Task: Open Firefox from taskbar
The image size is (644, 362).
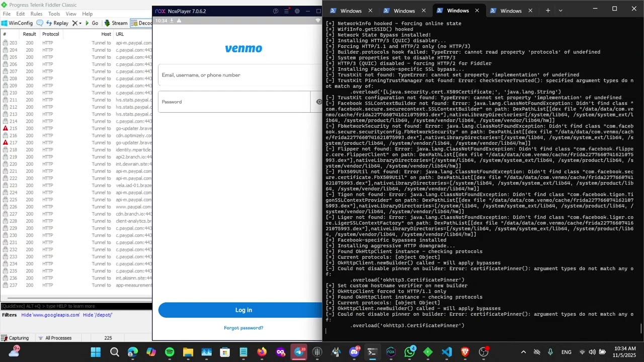Action: pos(262,352)
